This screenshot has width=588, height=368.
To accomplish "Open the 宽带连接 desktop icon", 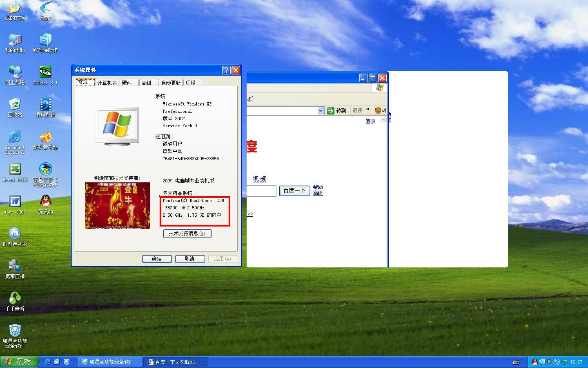I will 15,269.
